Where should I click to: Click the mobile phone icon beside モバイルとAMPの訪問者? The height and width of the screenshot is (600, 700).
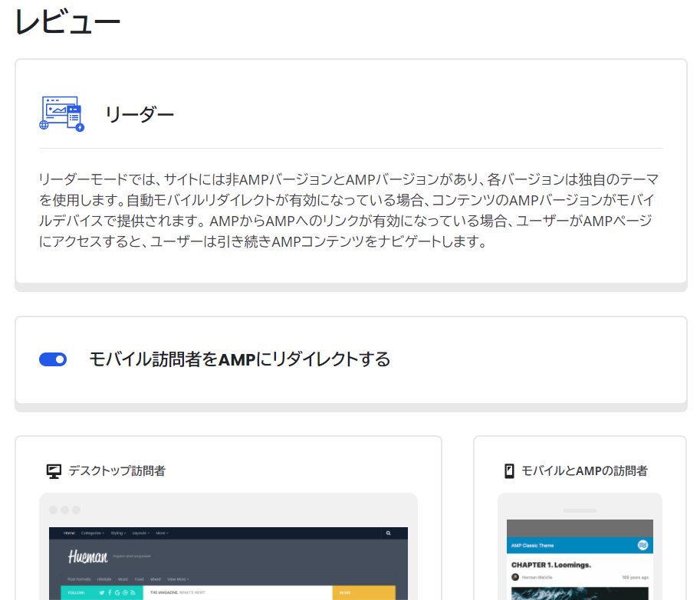click(509, 471)
